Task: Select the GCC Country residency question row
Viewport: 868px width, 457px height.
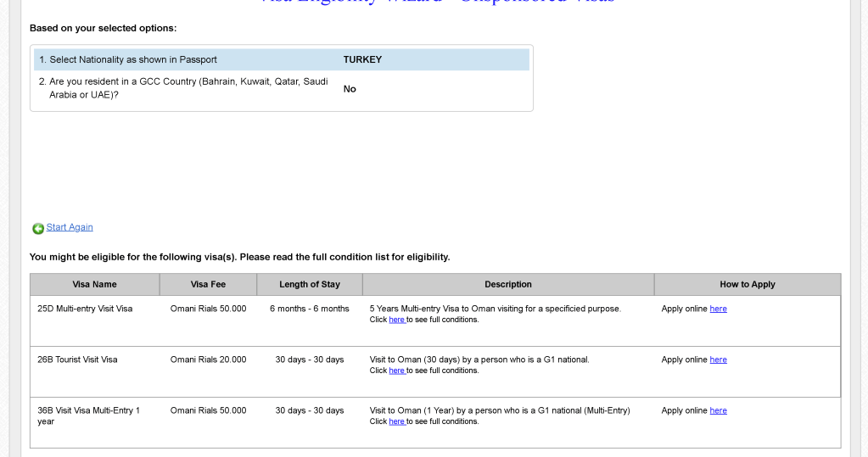Action: pyautogui.click(x=281, y=88)
